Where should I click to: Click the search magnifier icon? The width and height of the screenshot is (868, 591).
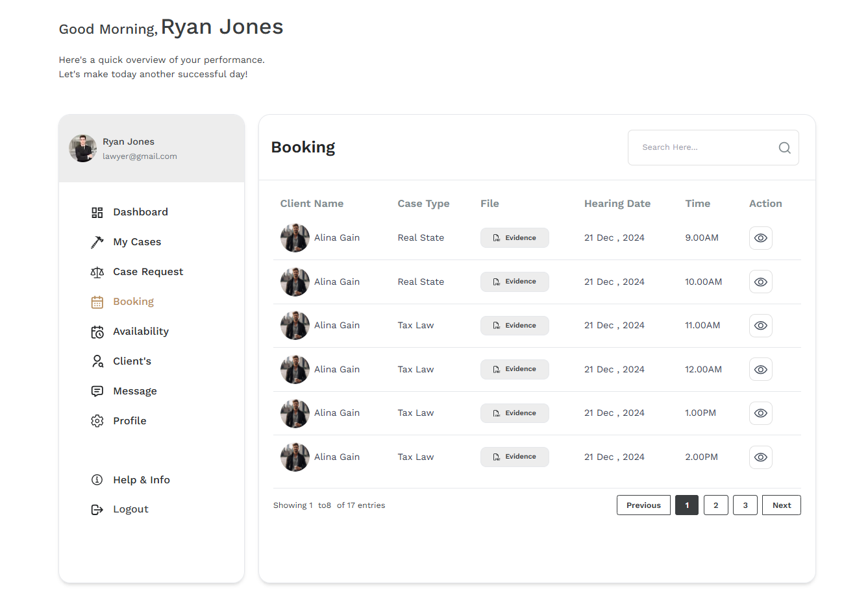coord(784,148)
